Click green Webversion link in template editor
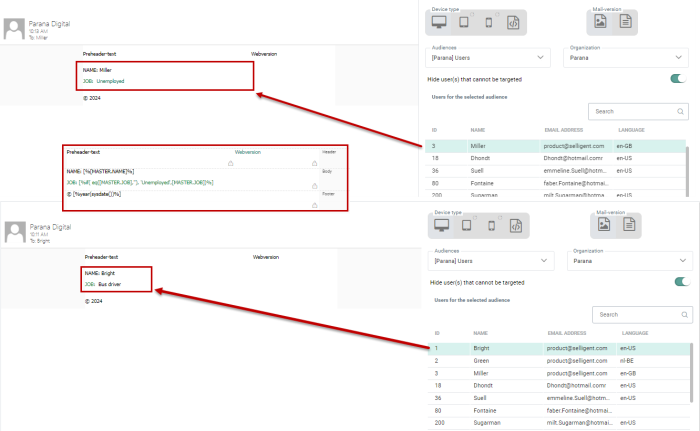Viewport: 700px width, 431px height. [x=247, y=152]
